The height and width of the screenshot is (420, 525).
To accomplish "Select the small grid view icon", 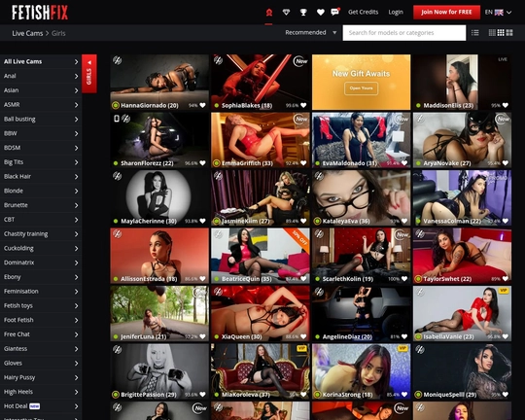I will pyautogui.click(x=492, y=32).
